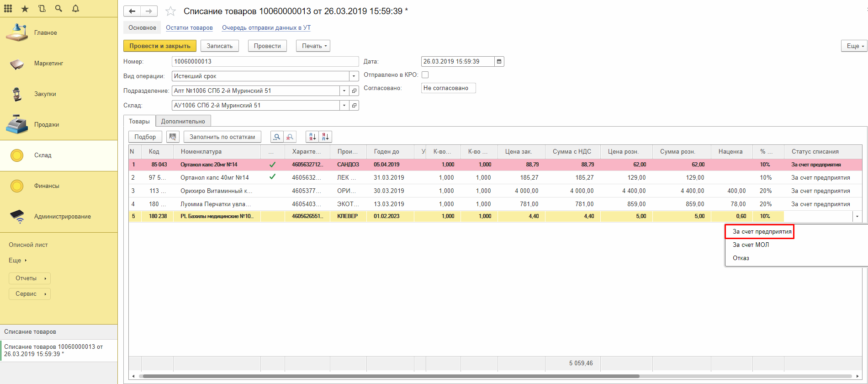Screen dimensions: 868x384
Task: Click the Провести и закрыть button
Action: click(x=160, y=46)
